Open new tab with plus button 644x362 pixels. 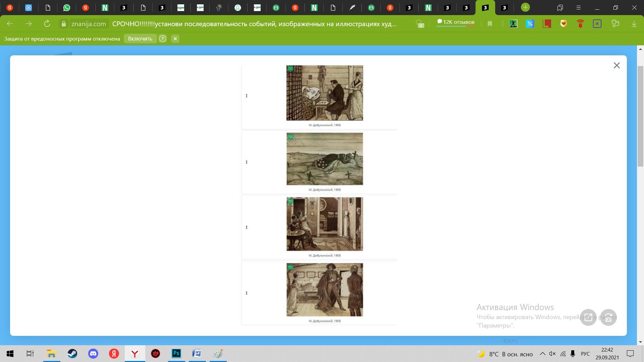pyautogui.click(x=525, y=7)
